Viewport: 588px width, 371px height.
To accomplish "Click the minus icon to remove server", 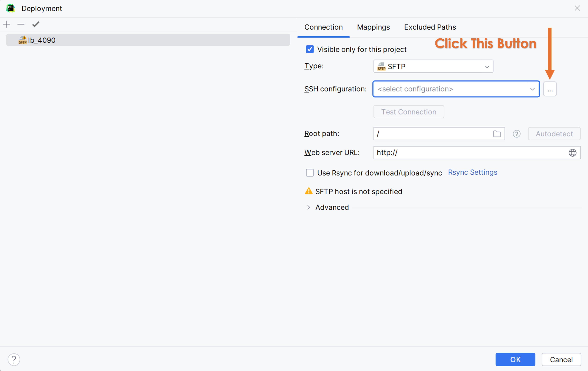I will [21, 24].
